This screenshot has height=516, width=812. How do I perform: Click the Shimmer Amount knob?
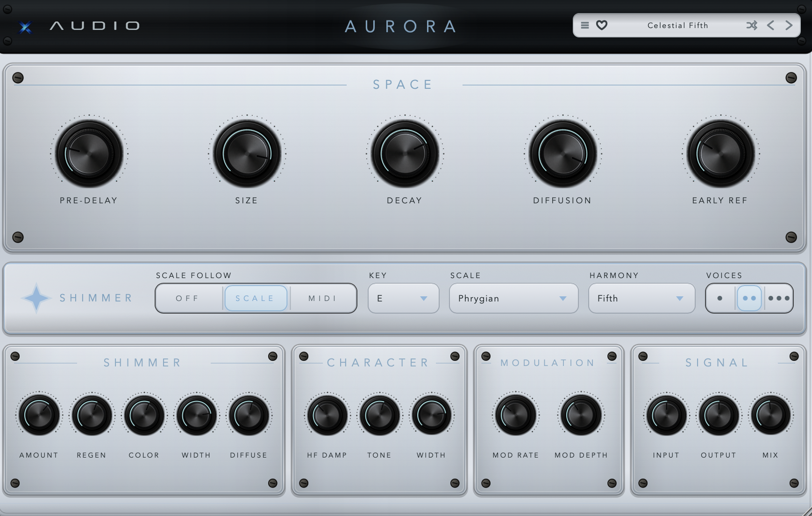[39, 415]
